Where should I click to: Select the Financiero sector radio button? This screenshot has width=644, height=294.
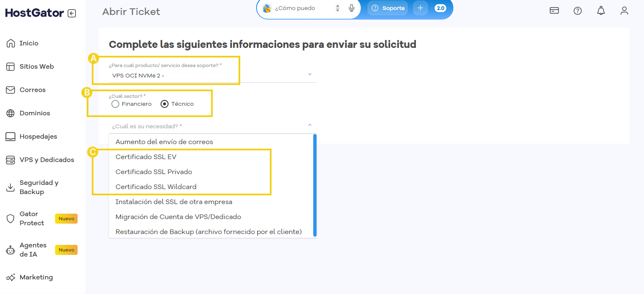point(116,104)
